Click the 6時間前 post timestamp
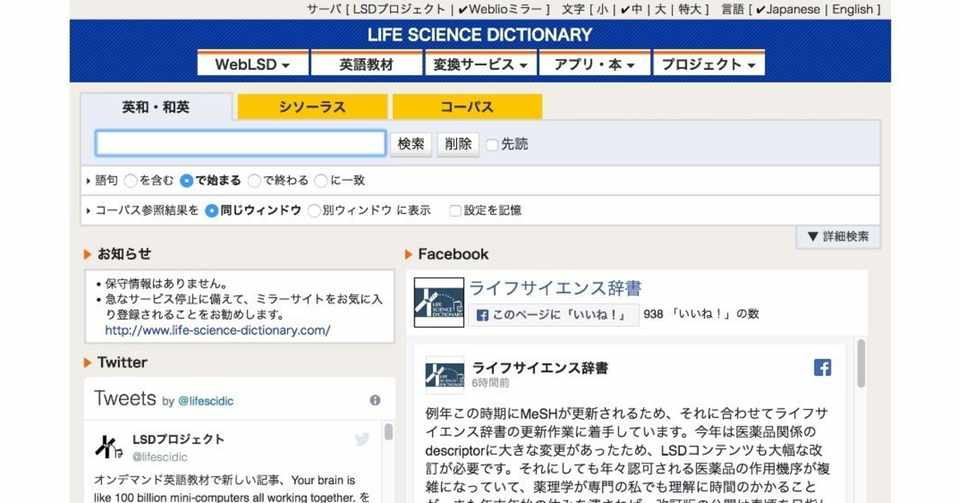 [490, 383]
